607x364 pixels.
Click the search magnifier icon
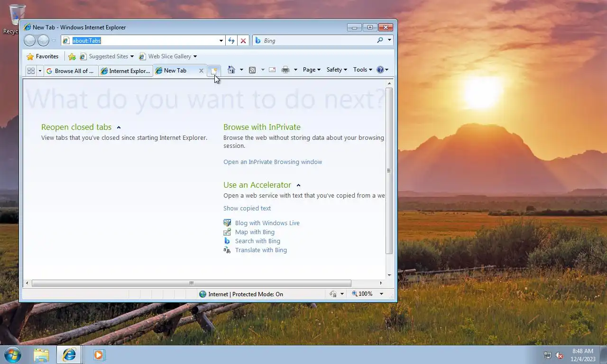pyautogui.click(x=380, y=41)
